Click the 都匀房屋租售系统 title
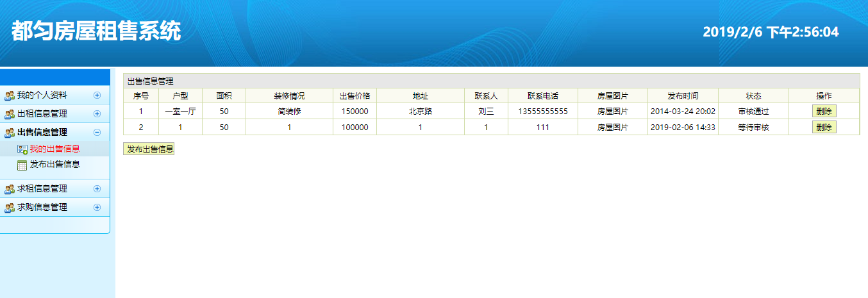The image size is (868, 298). 96,31
